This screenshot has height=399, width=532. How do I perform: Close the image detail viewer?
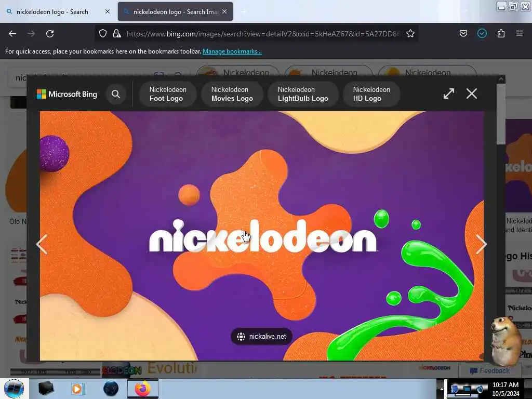pos(472,94)
